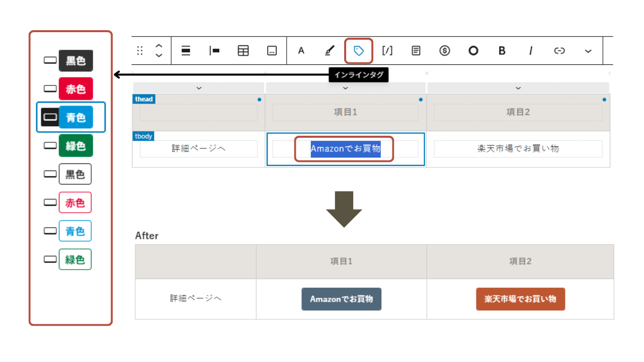Click the empty first header cell in editor

pos(199,113)
